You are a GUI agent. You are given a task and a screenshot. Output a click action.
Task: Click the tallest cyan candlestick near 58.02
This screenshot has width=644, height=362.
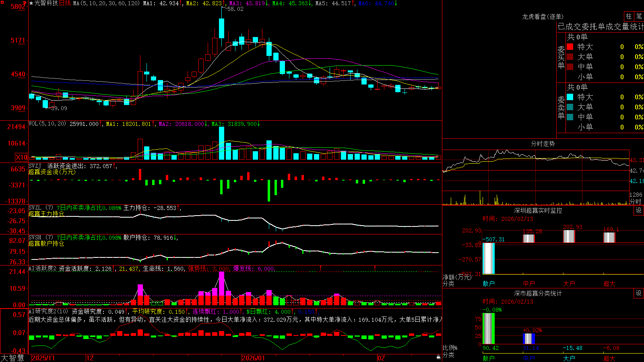pyautogui.click(x=221, y=28)
